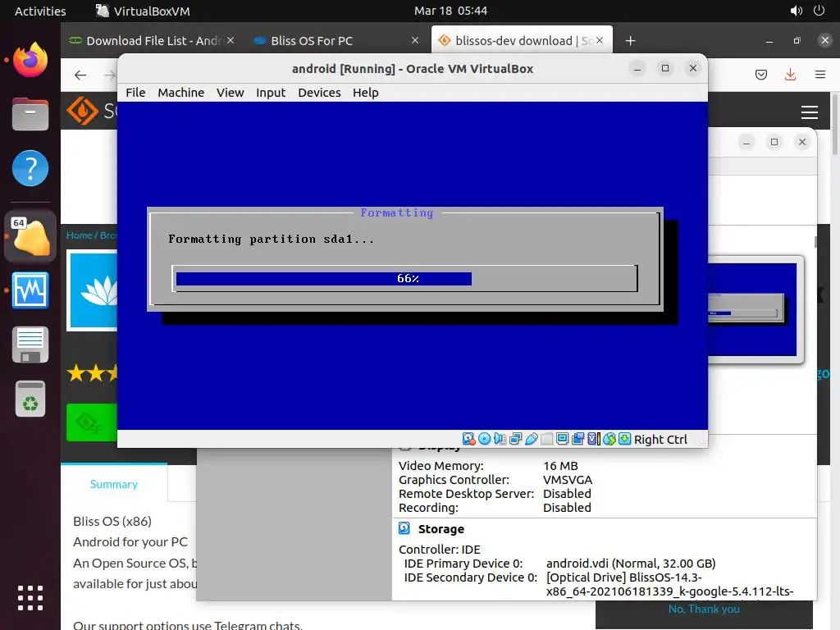Click the clock showing Mar 18 05:44
840x630 pixels.
[450, 11]
